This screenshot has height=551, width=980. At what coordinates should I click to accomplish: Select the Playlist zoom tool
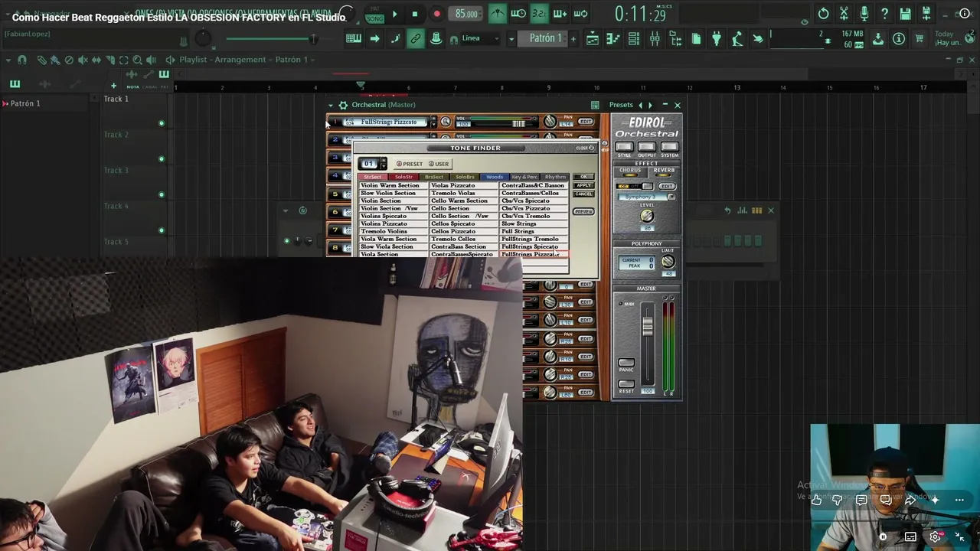click(x=137, y=60)
